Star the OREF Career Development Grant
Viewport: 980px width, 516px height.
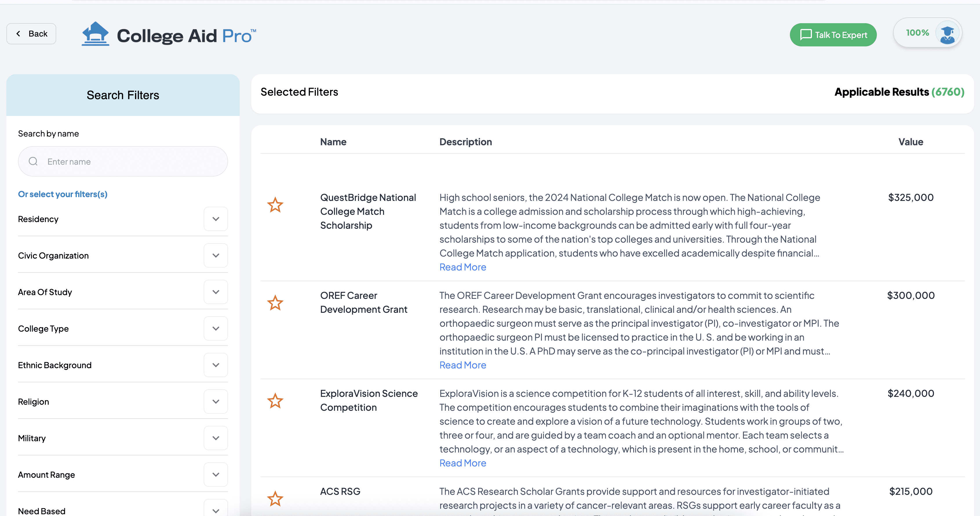click(x=275, y=303)
